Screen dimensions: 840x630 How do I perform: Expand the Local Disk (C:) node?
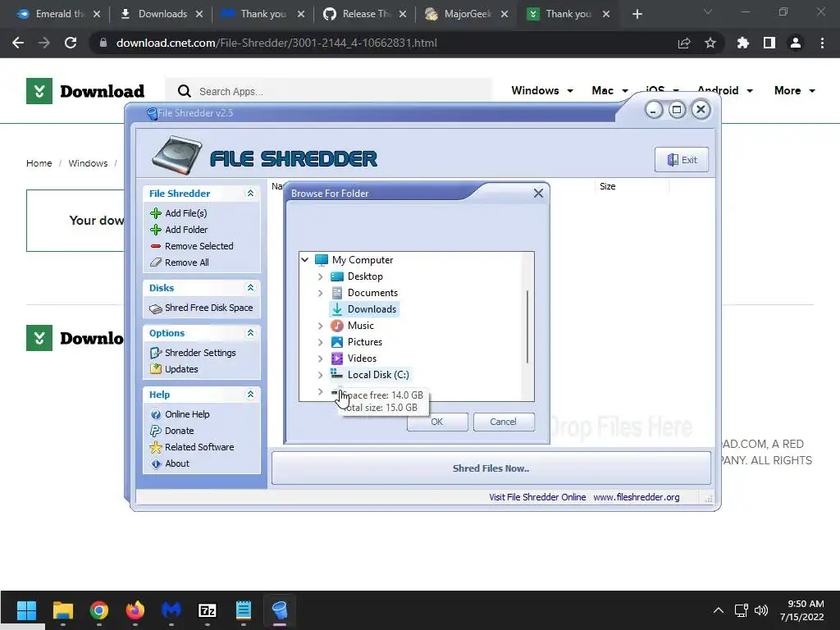pyautogui.click(x=321, y=375)
